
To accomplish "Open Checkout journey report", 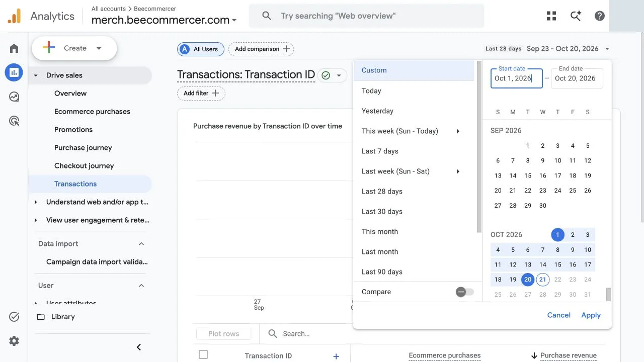I will 84,166.
